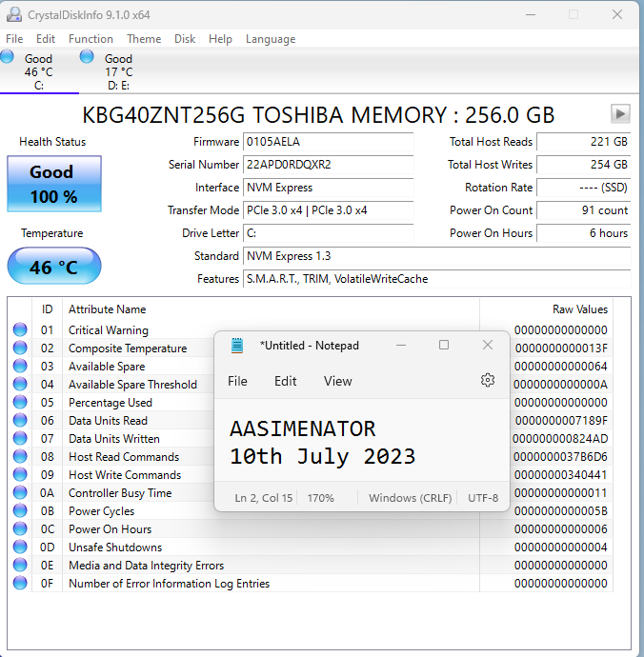Click the Raw Values column header
Image resolution: width=644 pixels, height=657 pixels.
pyautogui.click(x=546, y=309)
